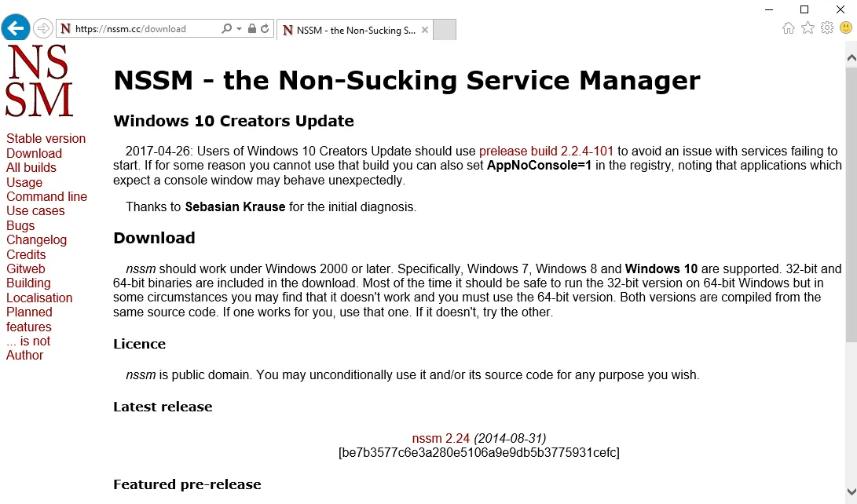The width and height of the screenshot is (857, 504).
Task: Maximize the browser window
Action: click(x=804, y=9)
